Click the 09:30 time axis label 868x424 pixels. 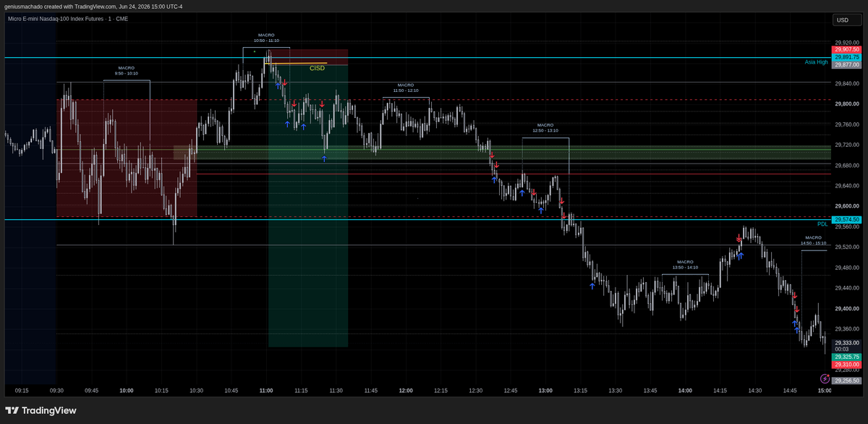[x=56, y=391]
